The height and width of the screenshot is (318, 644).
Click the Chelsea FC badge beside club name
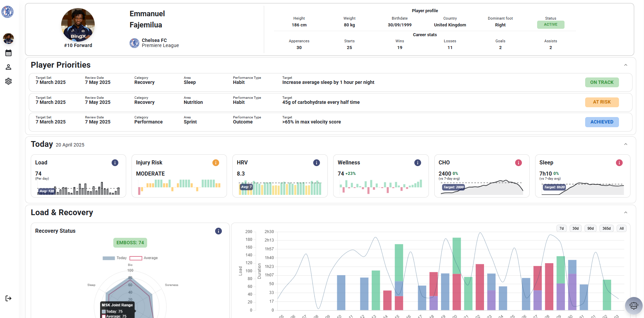coord(134,43)
